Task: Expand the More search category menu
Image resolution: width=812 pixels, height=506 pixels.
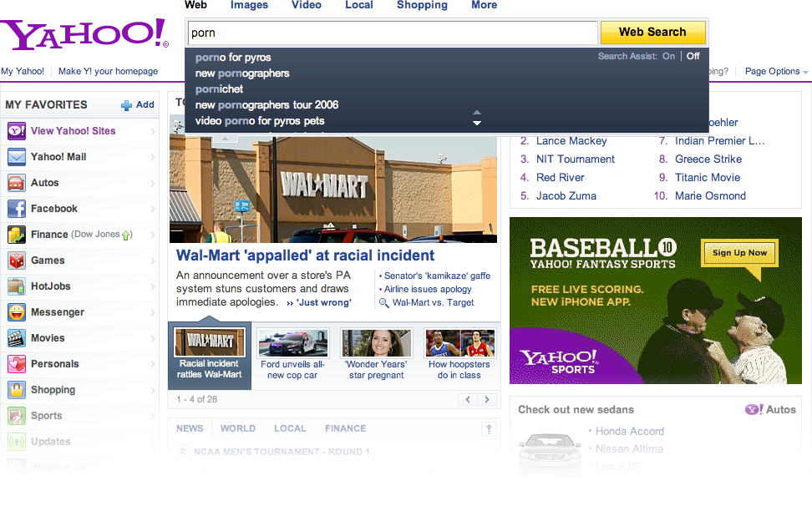Action: click(485, 6)
